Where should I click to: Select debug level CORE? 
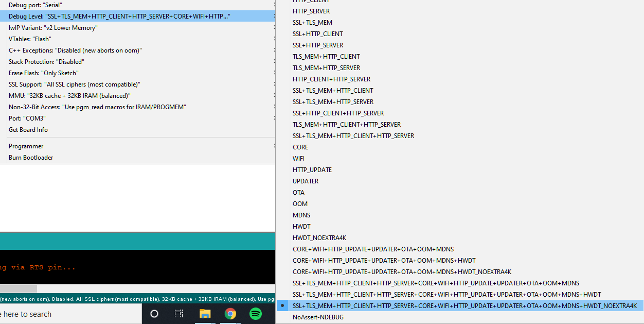[460, 147]
